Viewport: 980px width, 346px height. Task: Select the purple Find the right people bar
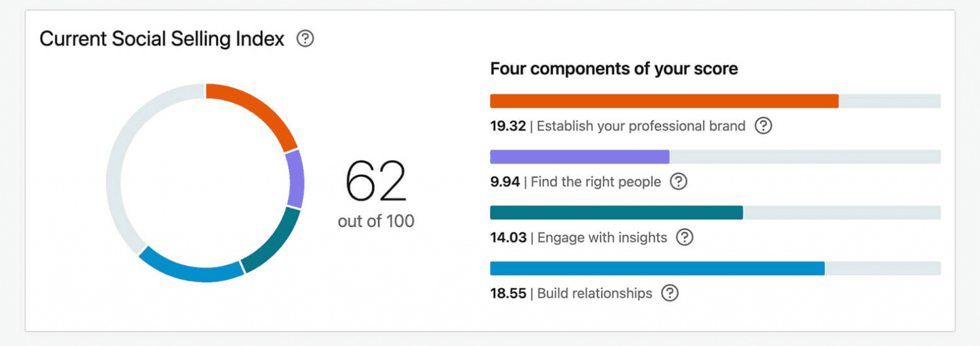pyautogui.click(x=579, y=157)
